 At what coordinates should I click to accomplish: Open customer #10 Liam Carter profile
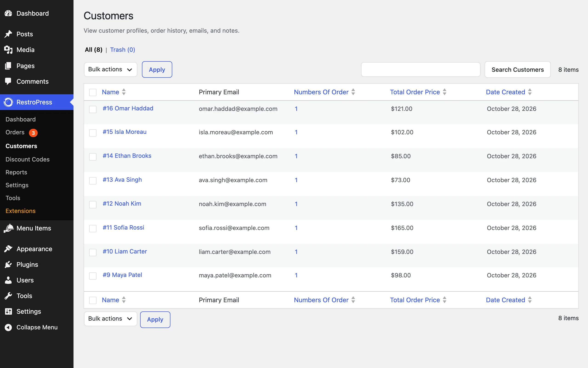[x=125, y=251]
